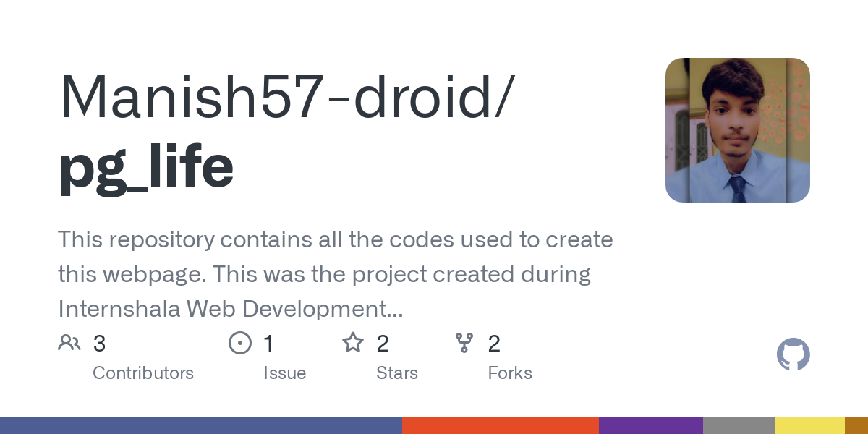Click the contributors count number 3
868x434 pixels.
pos(100,344)
